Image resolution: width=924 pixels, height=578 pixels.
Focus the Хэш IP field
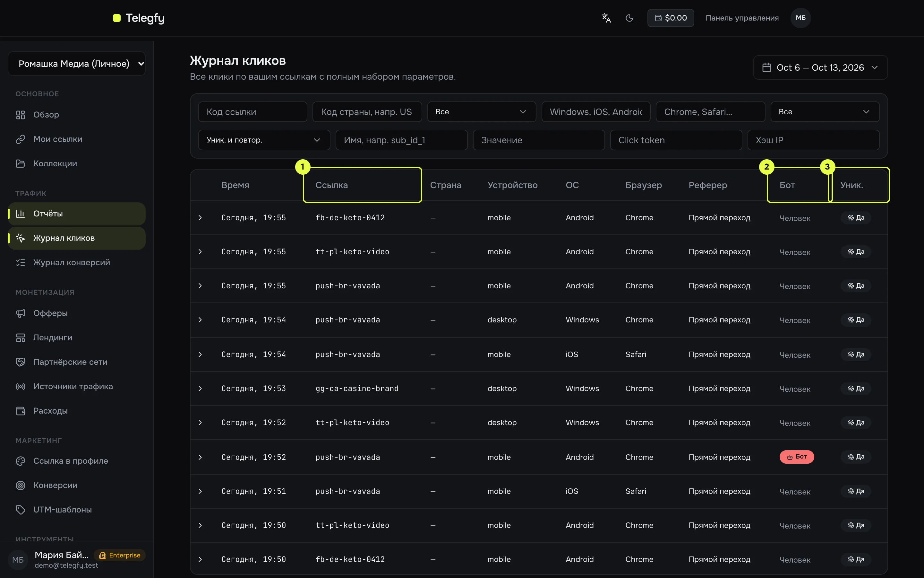coord(813,140)
